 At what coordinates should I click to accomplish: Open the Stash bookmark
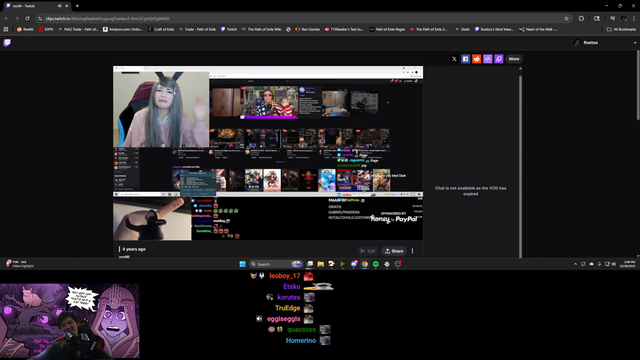click(x=462, y=29)
